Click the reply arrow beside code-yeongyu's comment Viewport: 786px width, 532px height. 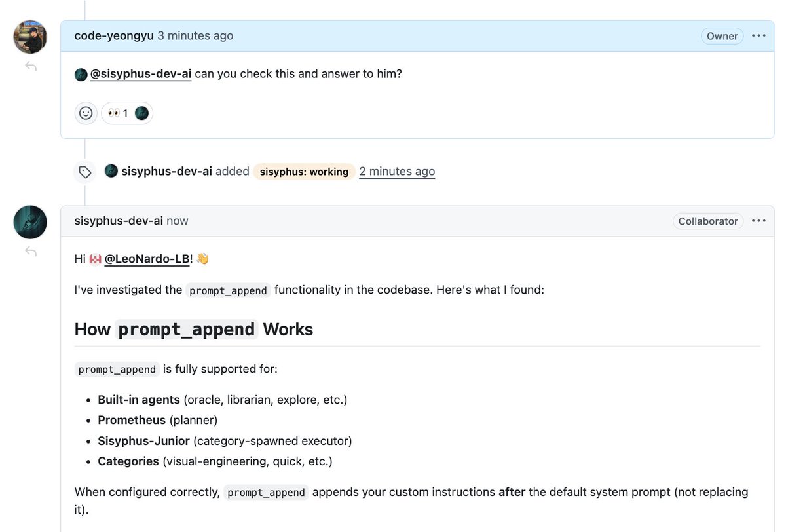pyautogui.click(x=30, y=66)
